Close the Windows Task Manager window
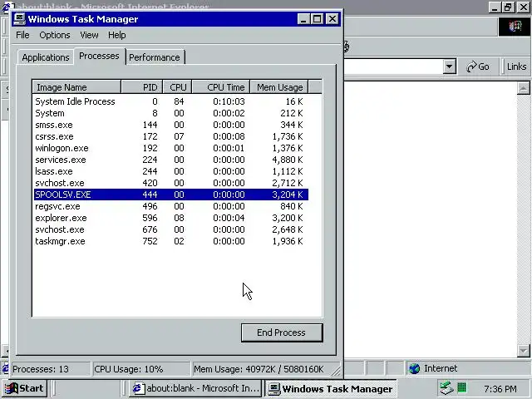 332,19
